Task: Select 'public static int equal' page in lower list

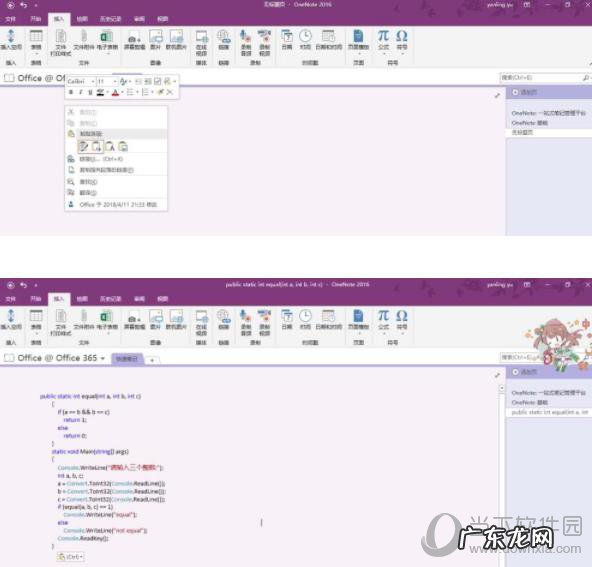Action: point(549,412)
